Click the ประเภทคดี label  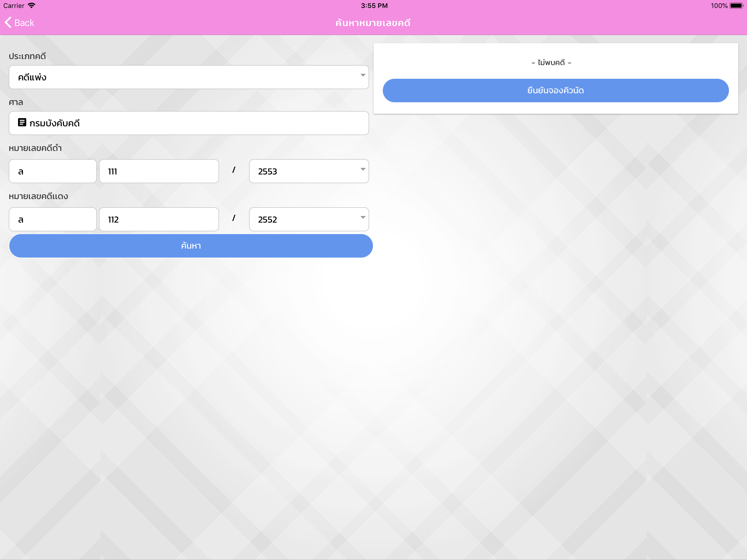[27, 56]
